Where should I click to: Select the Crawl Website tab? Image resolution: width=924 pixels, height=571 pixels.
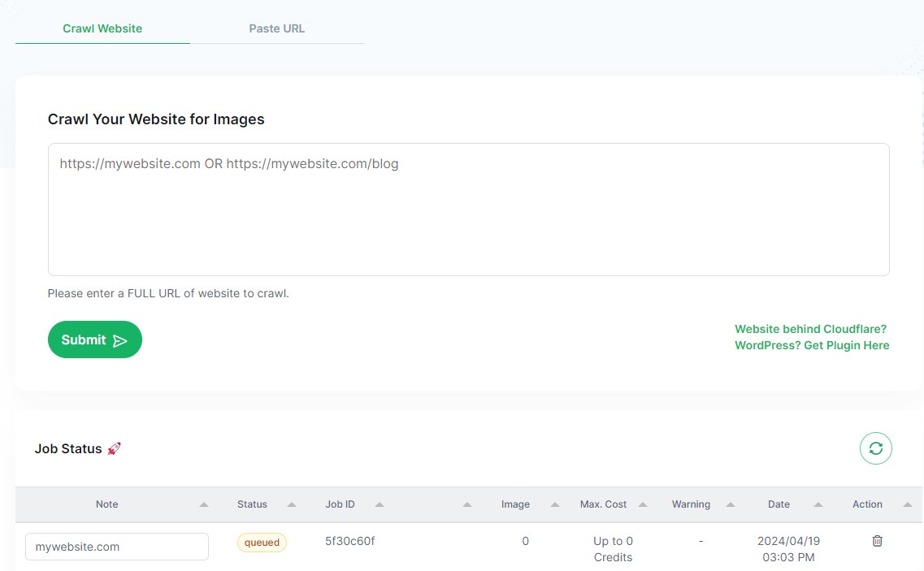[102, 28]
